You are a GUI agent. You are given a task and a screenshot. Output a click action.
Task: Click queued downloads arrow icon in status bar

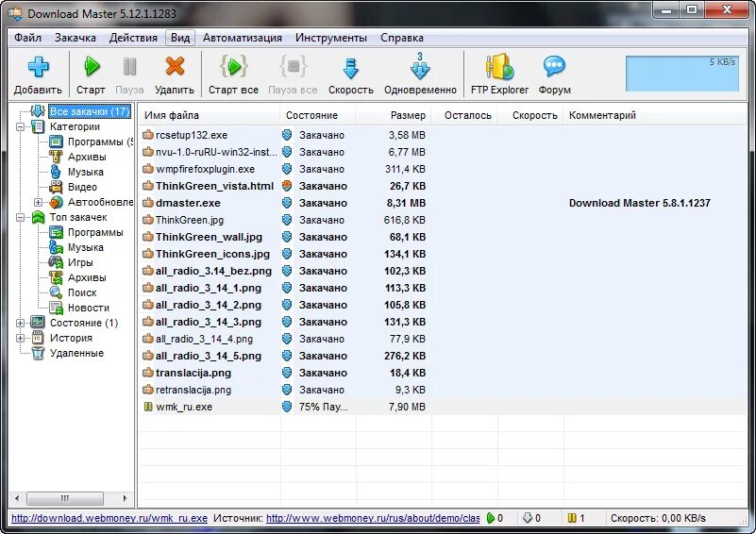point(528,518)
